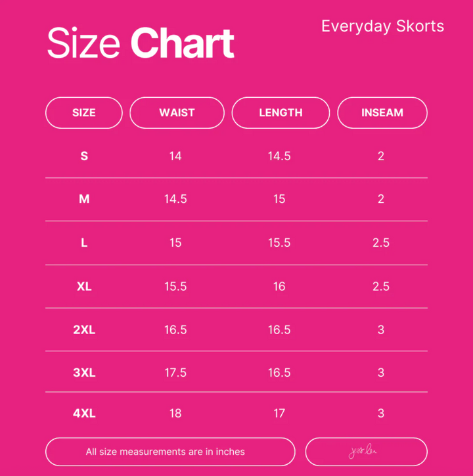This screenshot has width=473, height=476.
Task: Click the WAIST column header pill
Action: pos(177,113)
